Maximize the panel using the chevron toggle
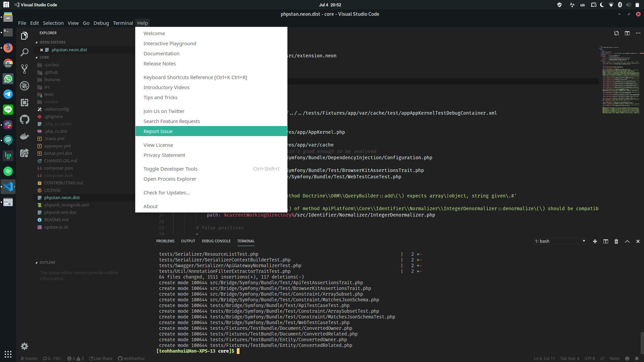 tap(627, 241)
